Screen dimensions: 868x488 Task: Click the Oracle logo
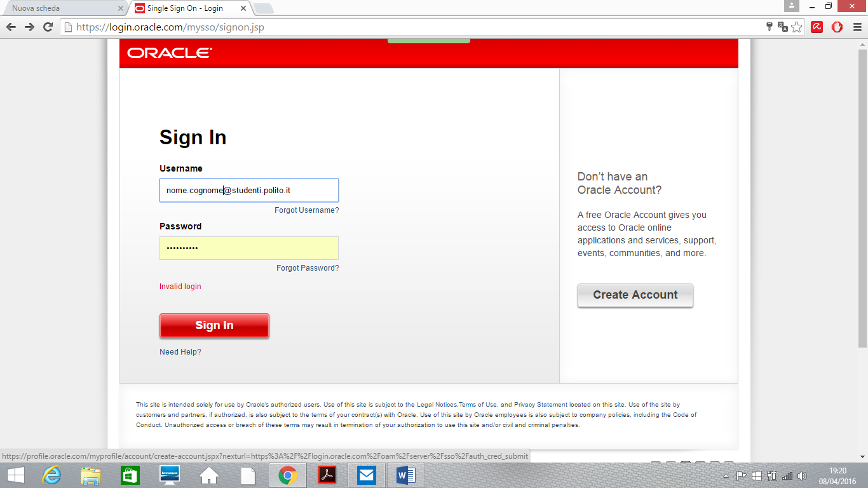pos(170,53)
